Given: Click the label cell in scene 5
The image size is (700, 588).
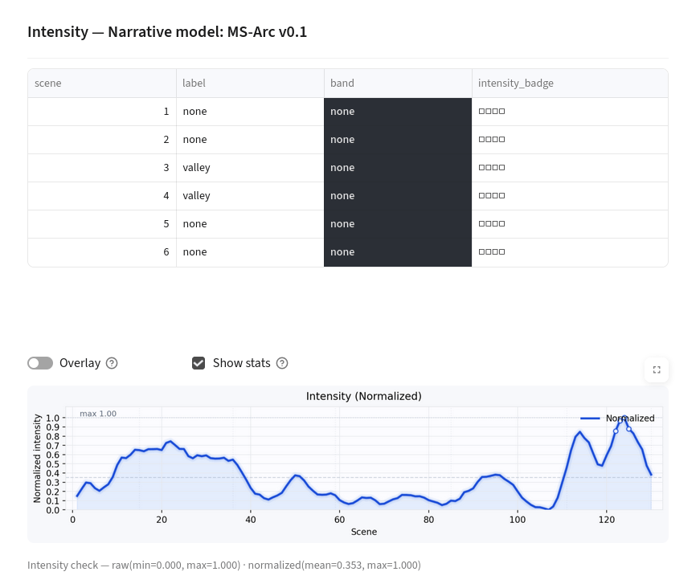Looking at the screenshot, I should [x=250, y=224].
